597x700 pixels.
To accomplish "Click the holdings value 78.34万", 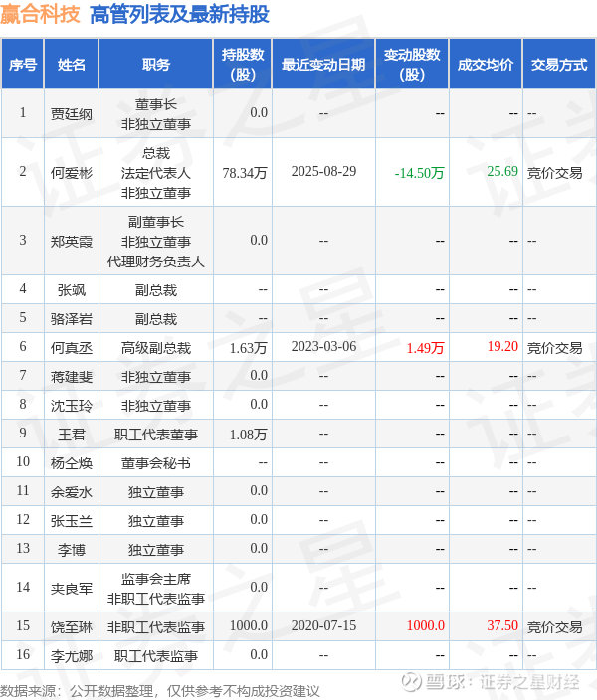I will pyautogui.click(x=245, y=173).
